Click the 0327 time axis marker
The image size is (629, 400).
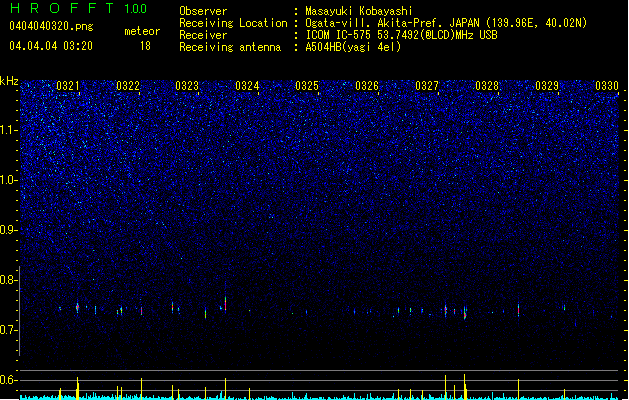click(427, 86)
